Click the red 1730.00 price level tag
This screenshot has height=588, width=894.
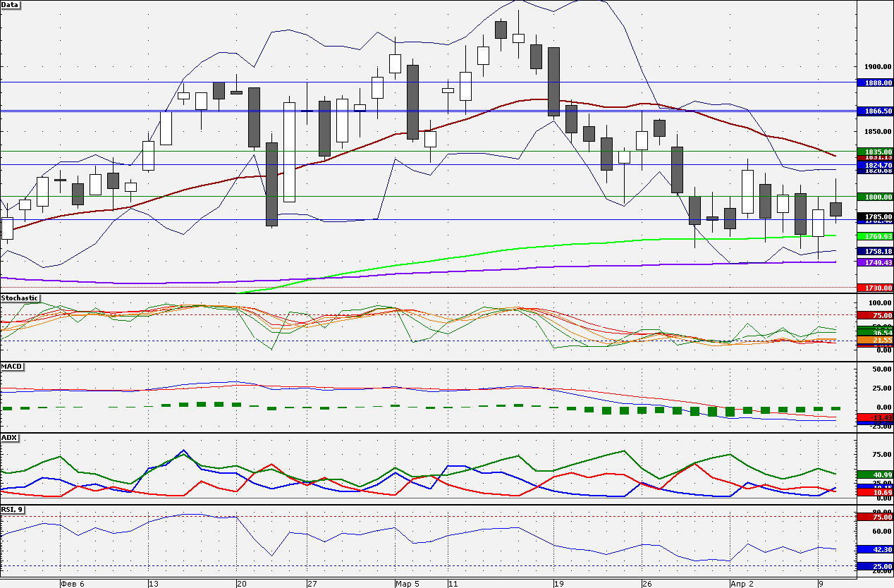pos(875,288)
